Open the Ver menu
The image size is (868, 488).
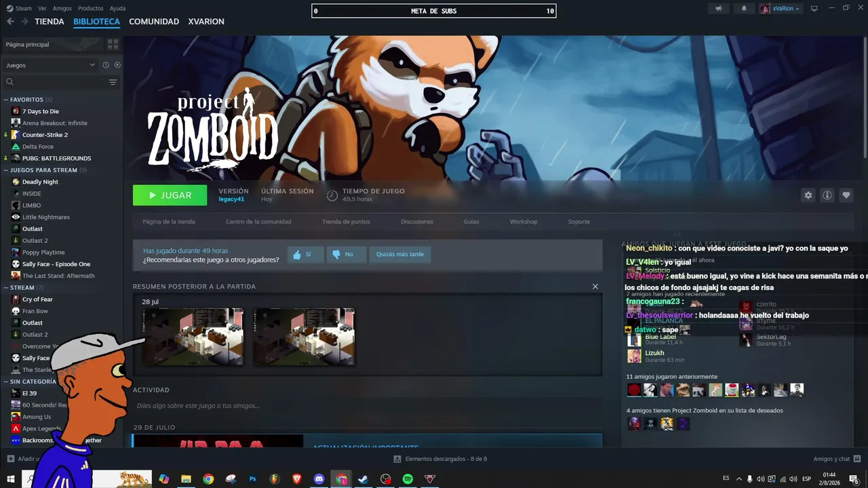(42, 9)
